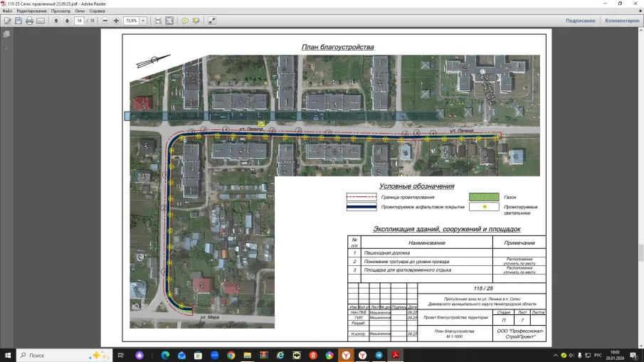Viewport: 644px width, 362px height.
Task: Open the zoom percentage dropdown
Action: [x=143, y=21]
